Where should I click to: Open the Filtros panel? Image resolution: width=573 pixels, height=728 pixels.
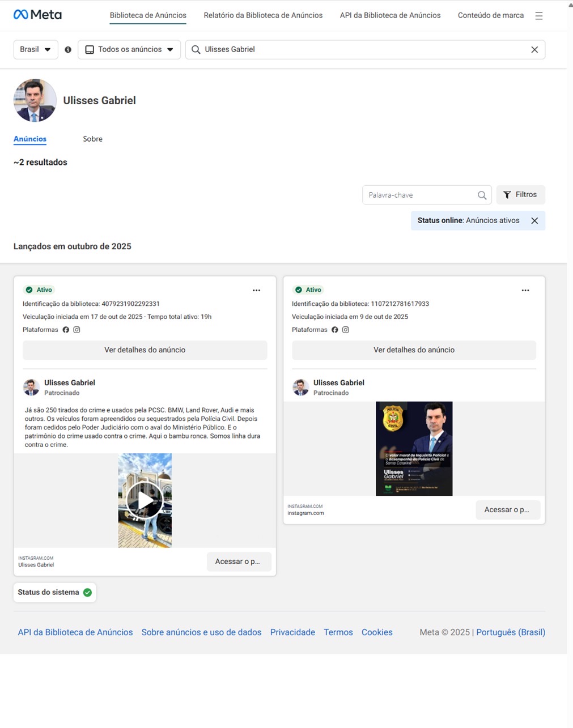click(520, 194)
